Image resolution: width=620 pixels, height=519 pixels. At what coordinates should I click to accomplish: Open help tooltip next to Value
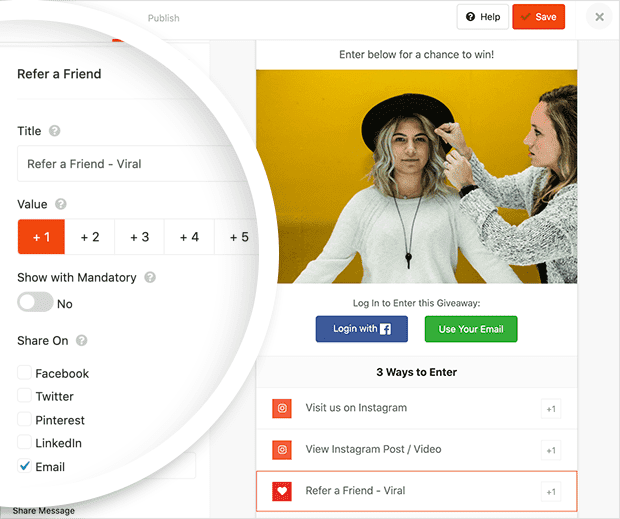coord(60,204)
